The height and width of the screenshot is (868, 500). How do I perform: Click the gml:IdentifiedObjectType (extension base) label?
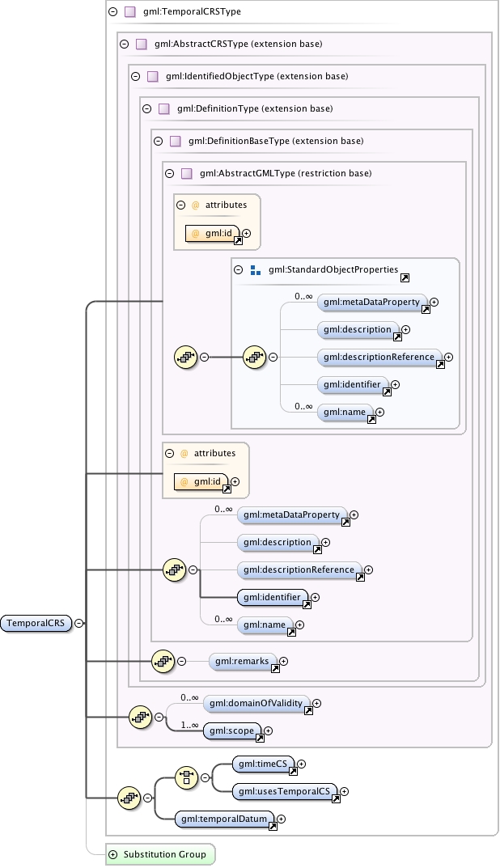257,76
